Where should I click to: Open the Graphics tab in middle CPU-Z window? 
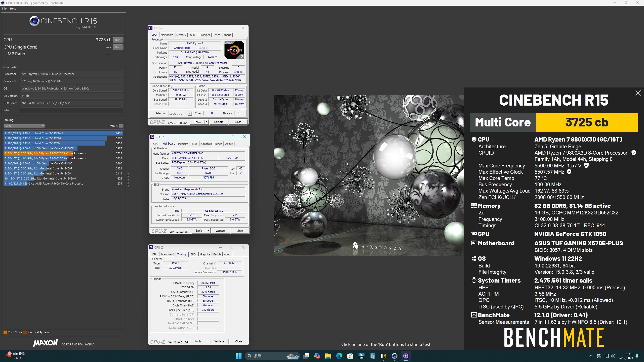point(206,144)
